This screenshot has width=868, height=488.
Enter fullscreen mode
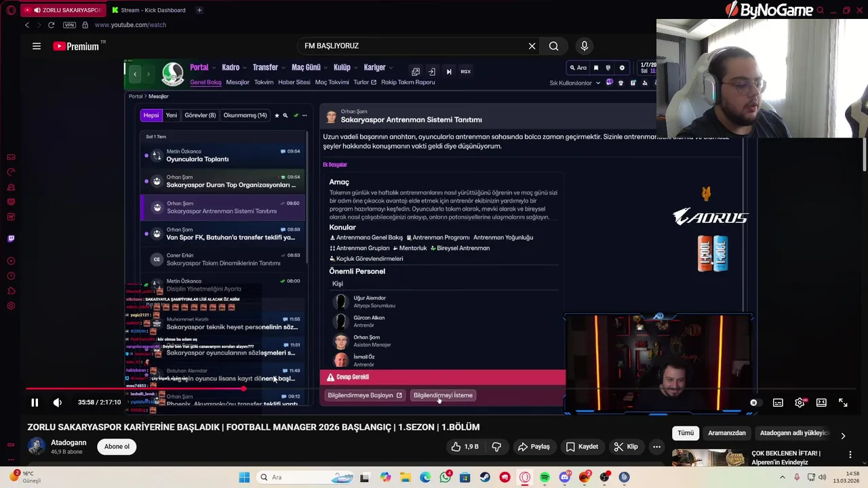coord(843,403)
